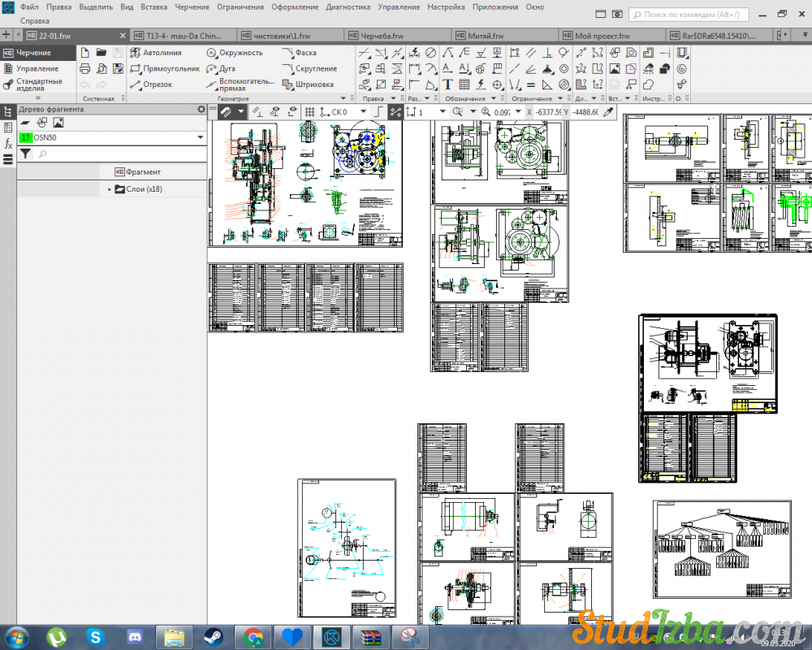812x650 pixels.
Task: Select the Фаска chamfer tool
Action: point(299,53)
